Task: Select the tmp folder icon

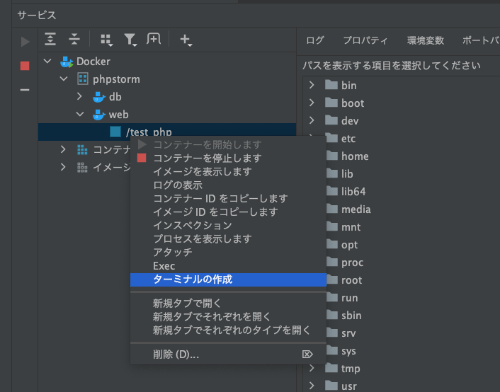Action: [331, 368]
